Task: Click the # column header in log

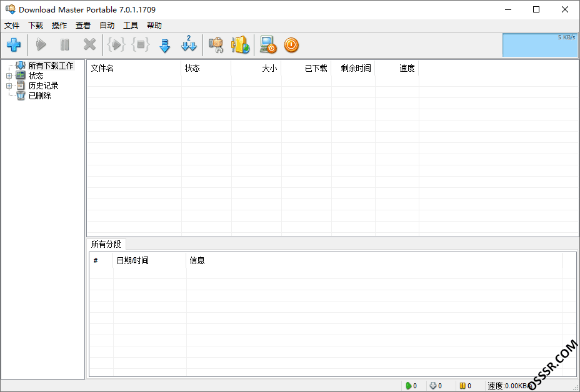Action: click(101, 260)
